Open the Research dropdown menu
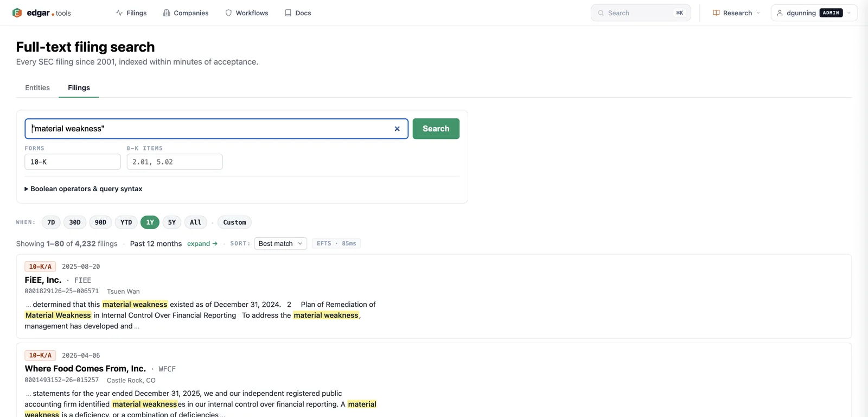 (736, 13)
